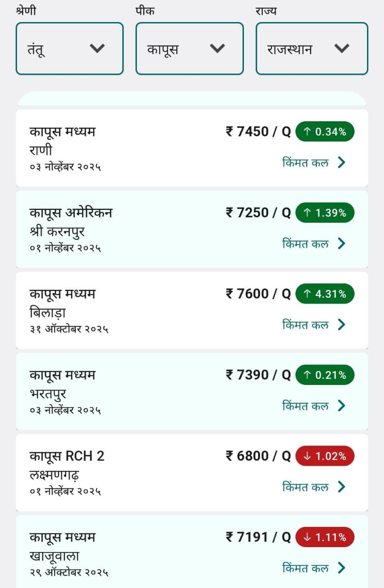Tap the red 1.02% price drop badge
This screenshot has height=588, width=384.
[325, 456]
